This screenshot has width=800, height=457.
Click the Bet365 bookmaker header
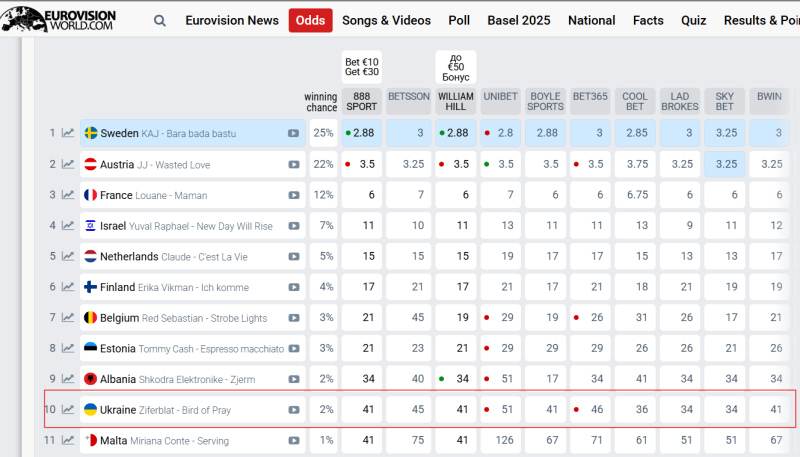pos(590,101)
